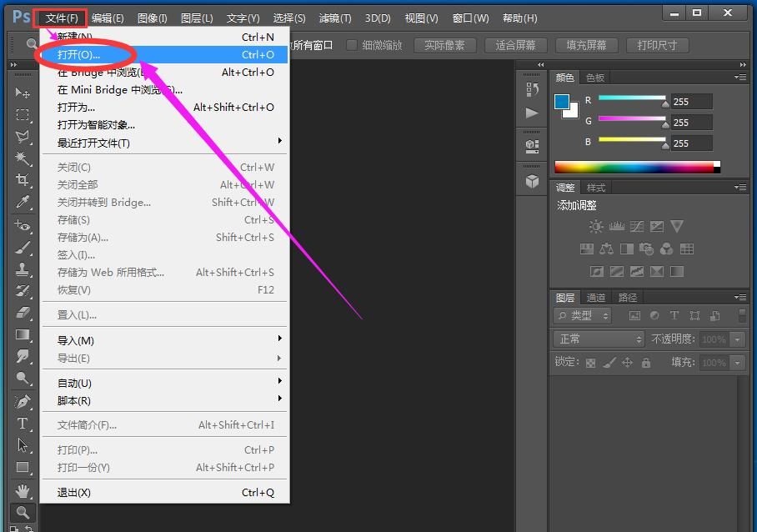Select the Rectangular Marquee tool
The width and height of the screenshot is (757, 532).
pyautogui.click(x=23, y=114)
